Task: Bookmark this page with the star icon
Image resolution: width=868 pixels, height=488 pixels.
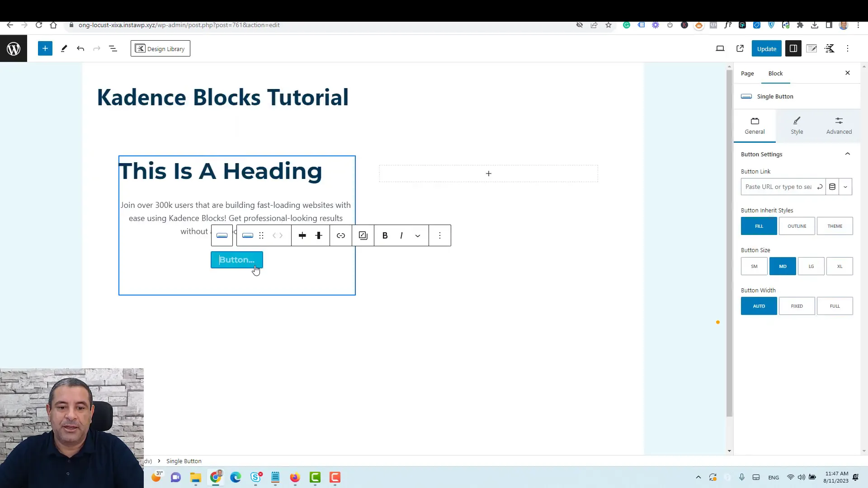Action: pos(609,25)
